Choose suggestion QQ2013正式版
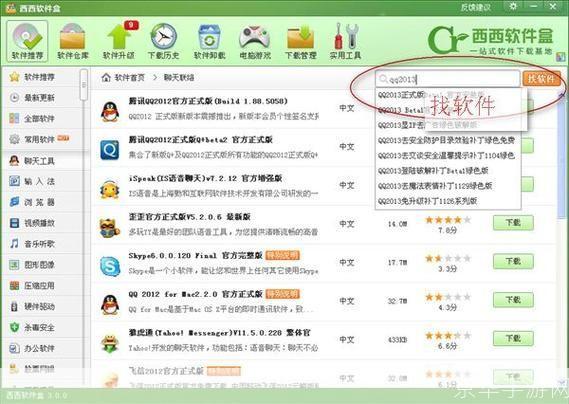 click(401, 95)
